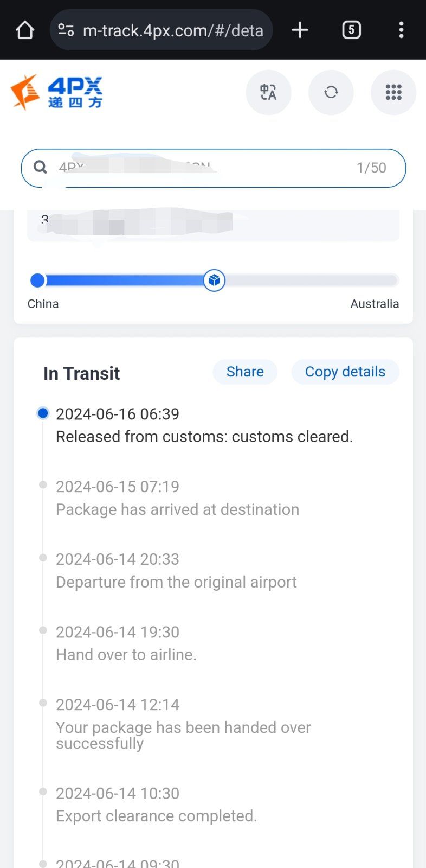Click the Copy details button
Image resolution: width=426 pixels, height=868 pixels.
[x=345, y=372]
